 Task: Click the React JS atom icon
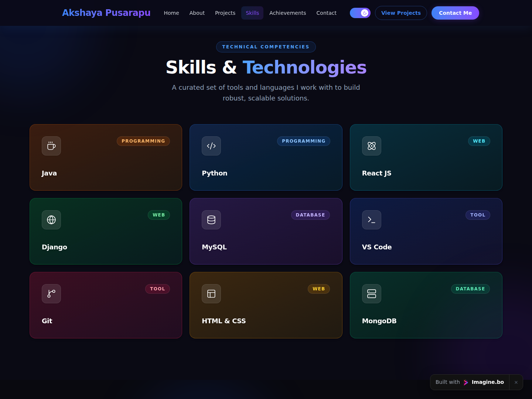coord(372,146)
